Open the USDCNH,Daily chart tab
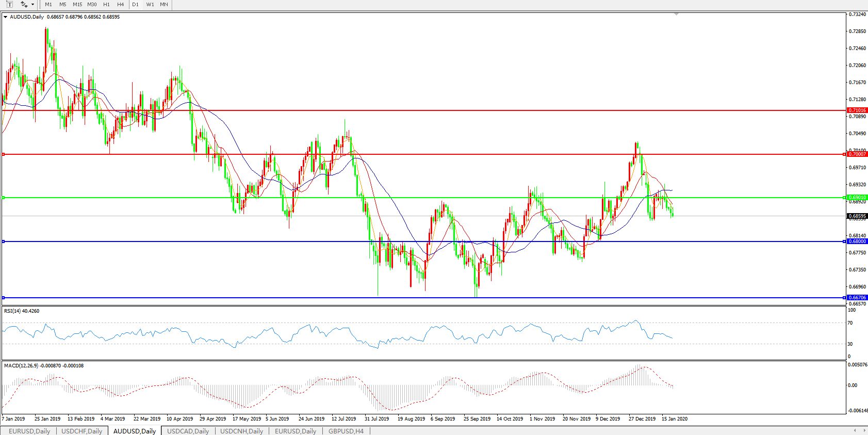The width and height of the screenshot is (868, 435). (x=241, y=431)
